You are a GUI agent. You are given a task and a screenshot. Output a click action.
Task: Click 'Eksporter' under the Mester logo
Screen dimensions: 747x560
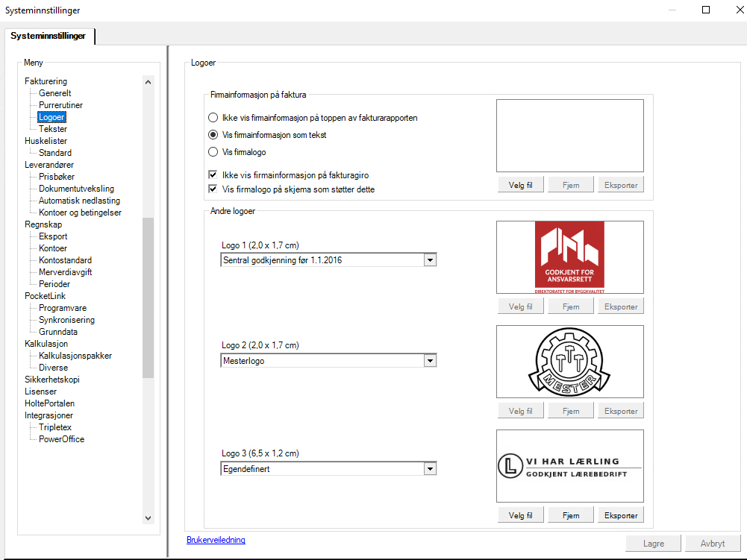pyautogui.click(x=621, y=410)
